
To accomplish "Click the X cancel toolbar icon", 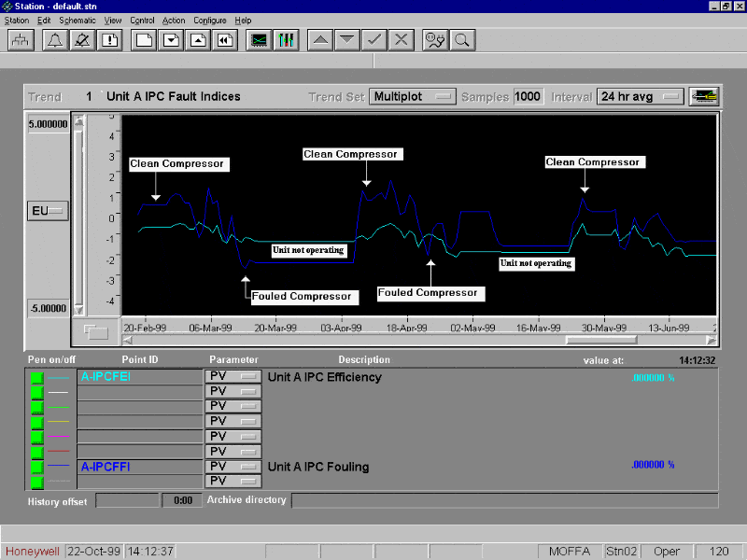I will (402, 40).
